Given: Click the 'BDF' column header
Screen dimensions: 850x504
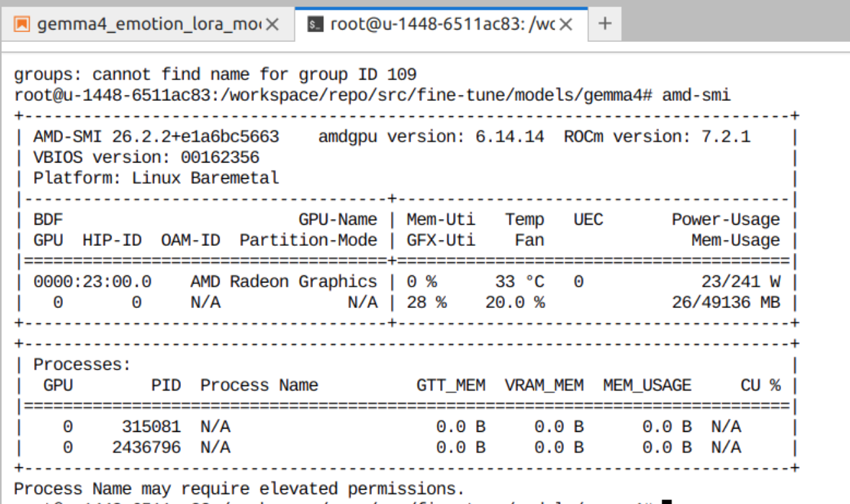Looking at the screenshot, I should pos(48,220).
